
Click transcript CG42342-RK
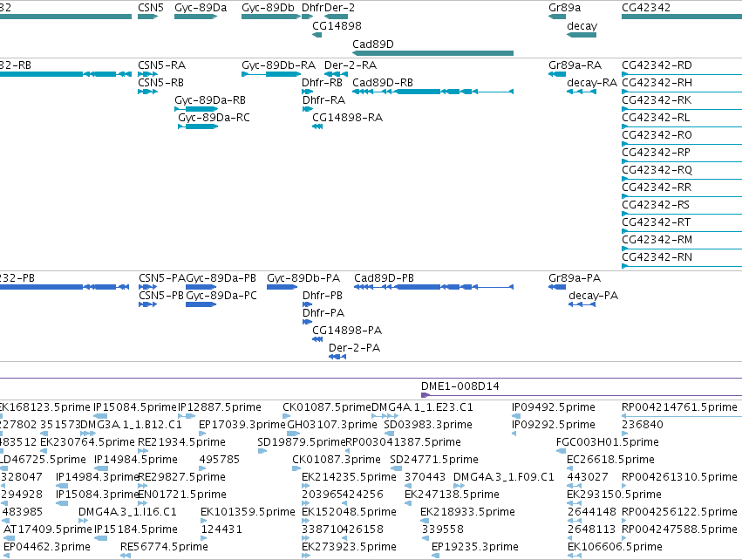point(657,100)
